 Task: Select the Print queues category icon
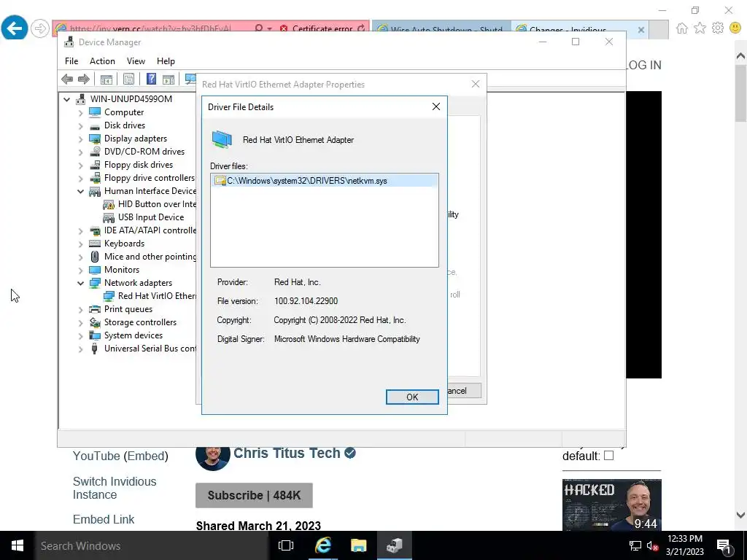[95, 309]
